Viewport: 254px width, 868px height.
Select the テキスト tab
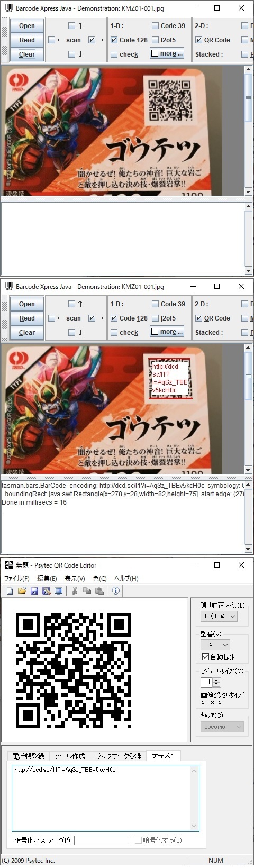tap(163, 755)
